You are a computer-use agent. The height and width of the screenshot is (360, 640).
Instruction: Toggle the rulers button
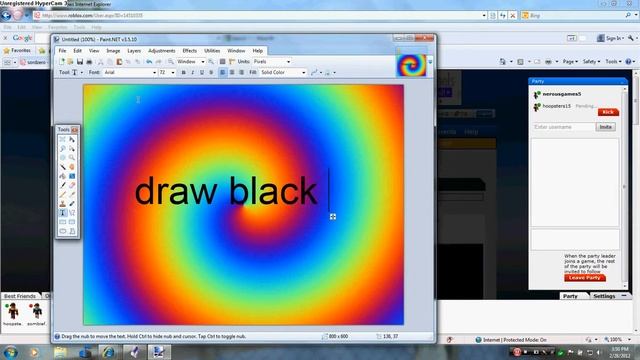232,62
